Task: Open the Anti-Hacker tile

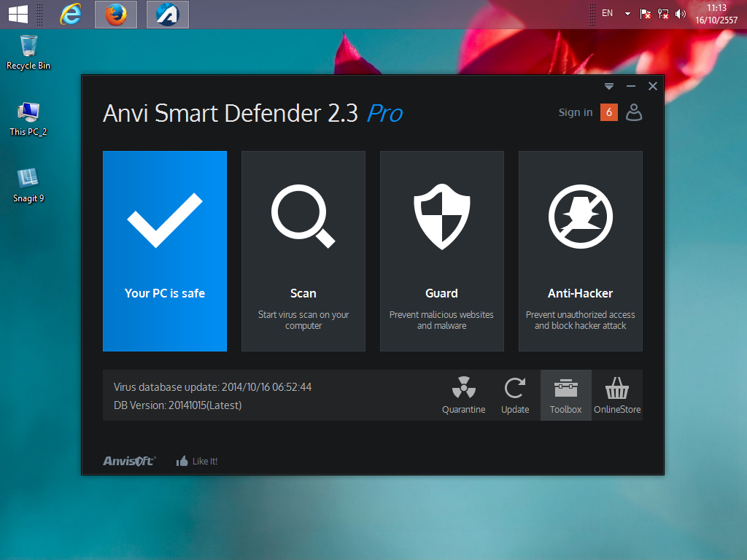Action: pos(580,251)
